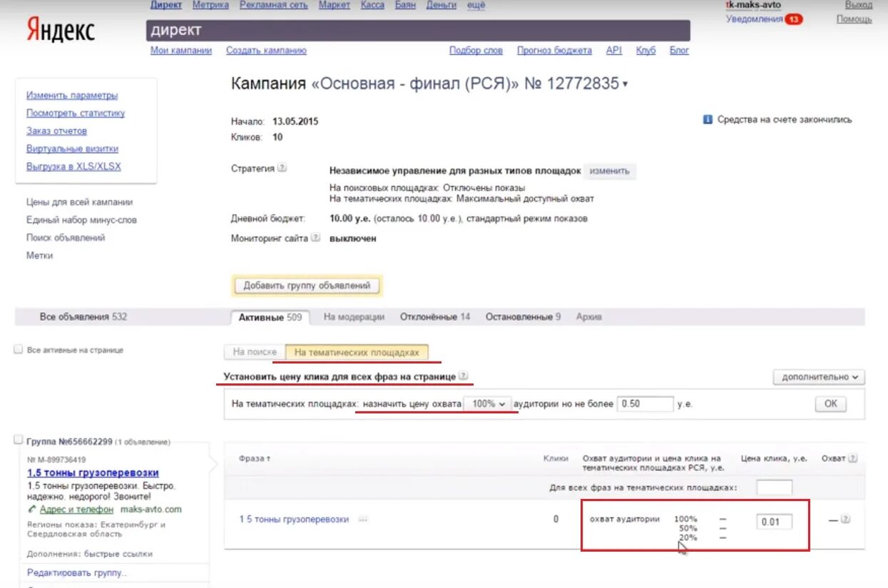888x588 pixels.
Task: Click the Помощь link
Action: (x=854, y=19)
